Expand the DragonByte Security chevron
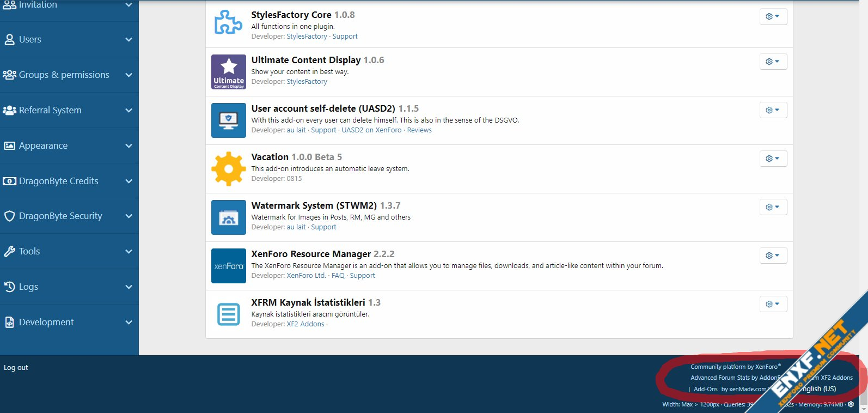The height and width of the screenshot is (413, 868). point(129,216)
